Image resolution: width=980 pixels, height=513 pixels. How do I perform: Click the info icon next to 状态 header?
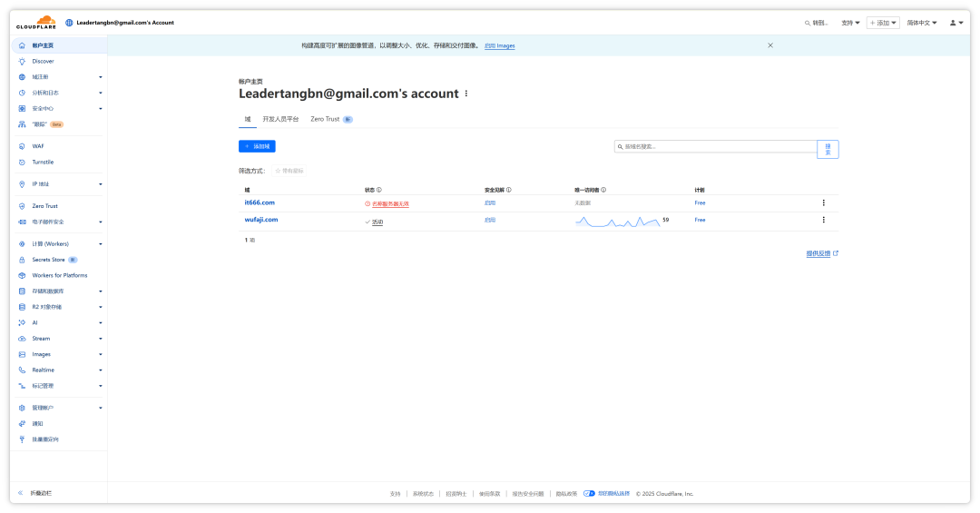point(378,190)
